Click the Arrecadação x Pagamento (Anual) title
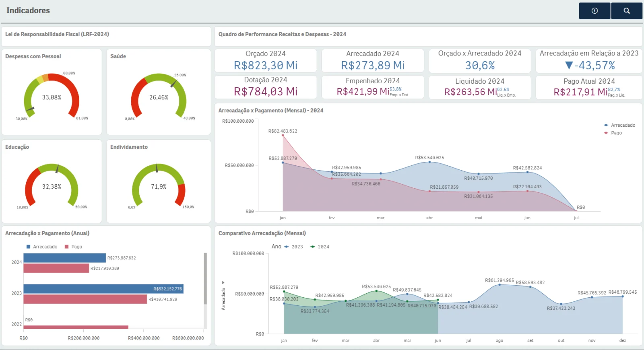This screenshot has height=350, width=644. [x=47, y=233]
